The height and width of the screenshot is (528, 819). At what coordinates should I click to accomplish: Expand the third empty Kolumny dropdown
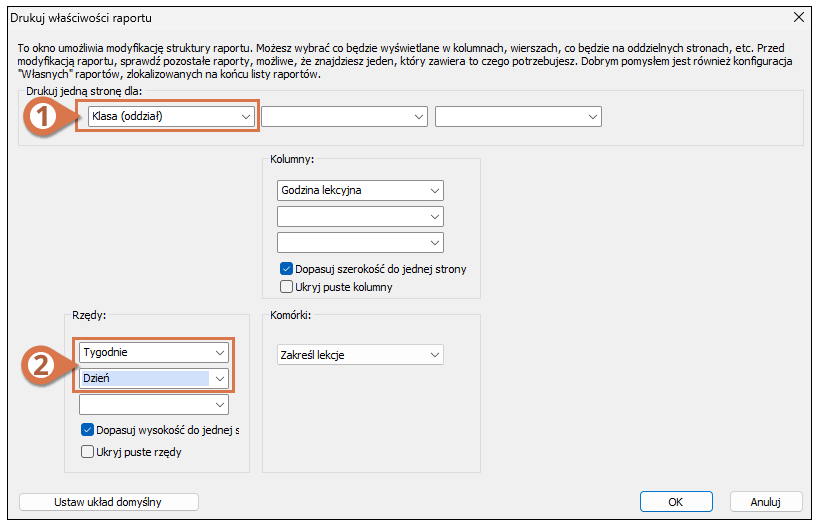click(x=360, y=242)
